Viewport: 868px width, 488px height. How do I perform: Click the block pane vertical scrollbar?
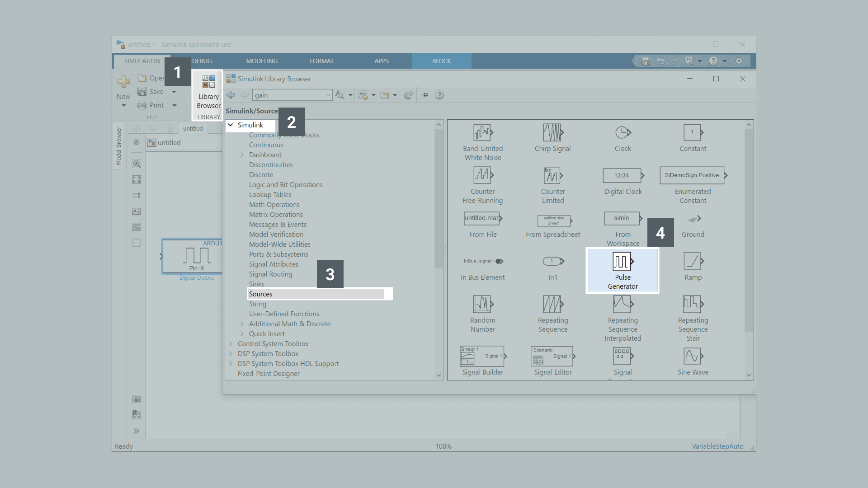point(749,230)
